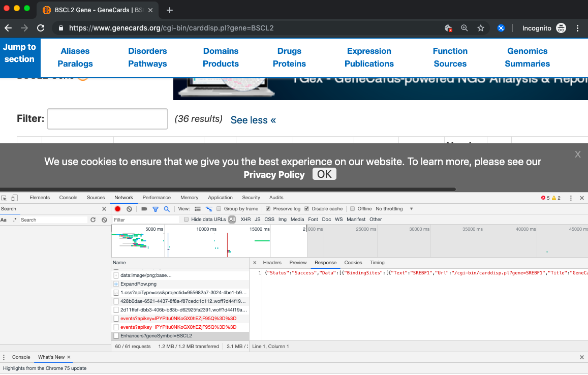The height and width of the screenshot is (375, 588).
Task: Toggle regular expression option in search
Action: coord(15,220)
